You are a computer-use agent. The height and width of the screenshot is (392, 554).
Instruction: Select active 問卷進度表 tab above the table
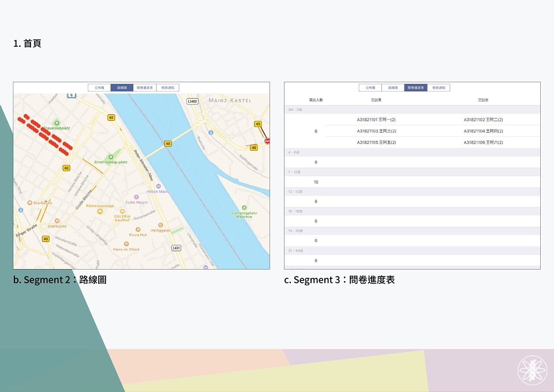click(416, 88)
